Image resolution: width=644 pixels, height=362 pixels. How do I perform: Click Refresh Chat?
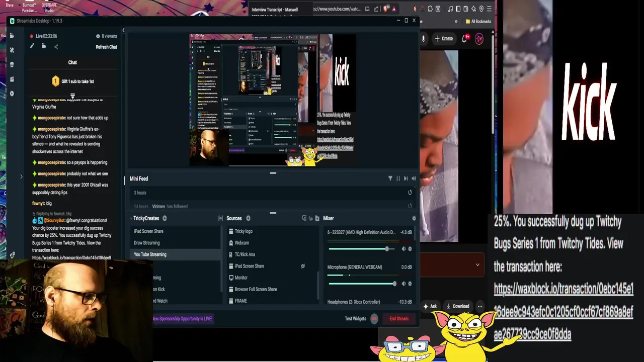[x=106, y=47]
